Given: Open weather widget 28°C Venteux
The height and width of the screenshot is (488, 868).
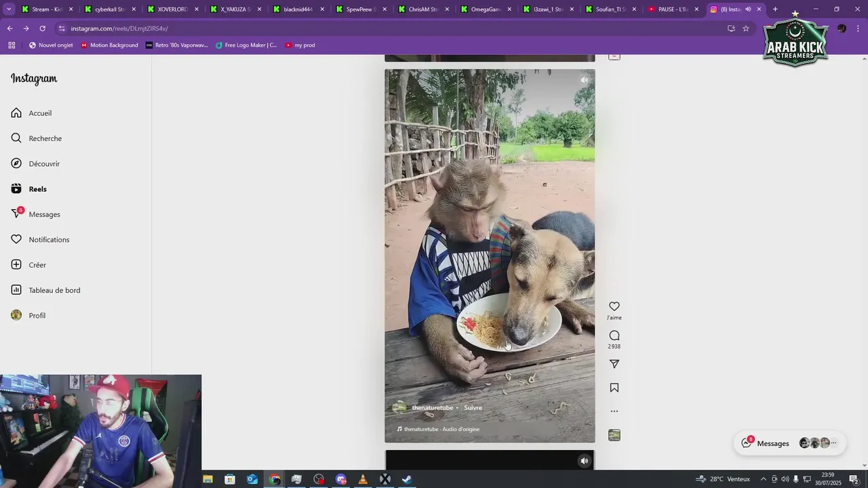Looking at the screenshot, I should pos(723,479).
